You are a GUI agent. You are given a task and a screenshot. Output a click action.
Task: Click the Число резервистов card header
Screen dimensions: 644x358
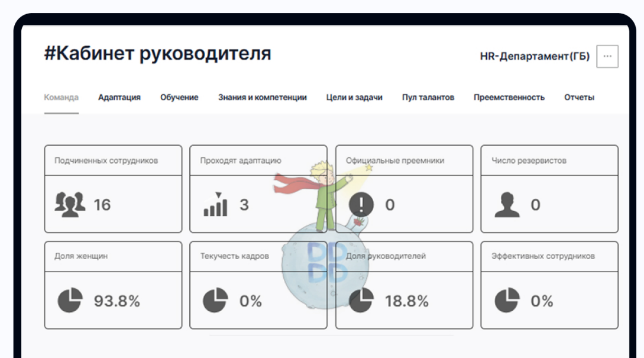[549, 160]
